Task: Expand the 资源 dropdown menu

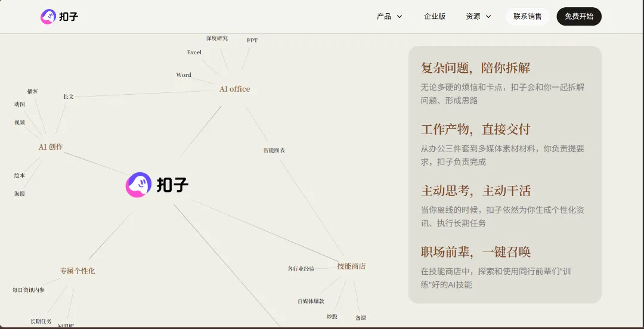Action: coord(478,17)
